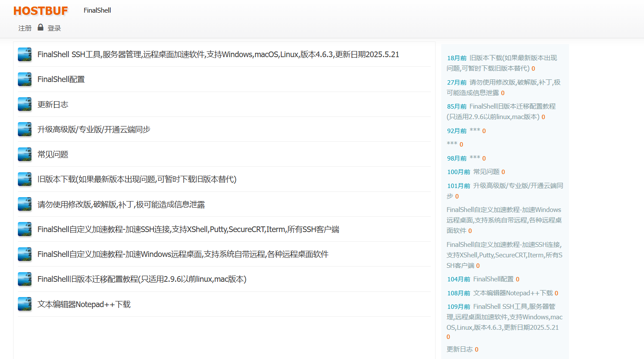Click the 108月前 timestamp in sidebar

459,293
